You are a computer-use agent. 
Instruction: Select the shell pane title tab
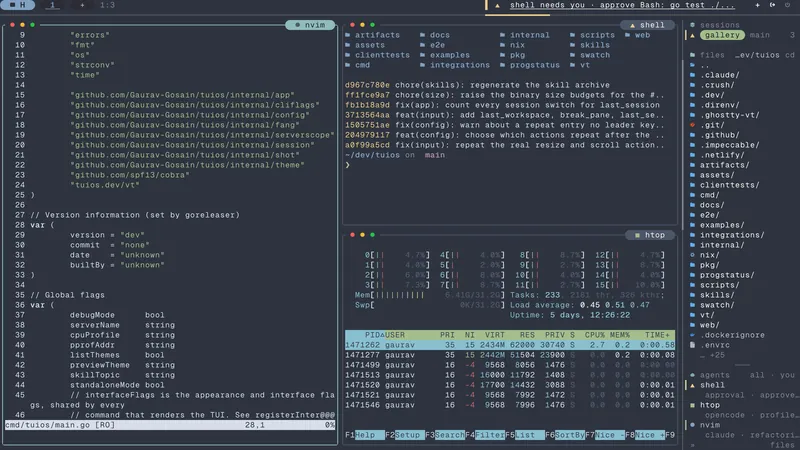[x=647, y=25]
